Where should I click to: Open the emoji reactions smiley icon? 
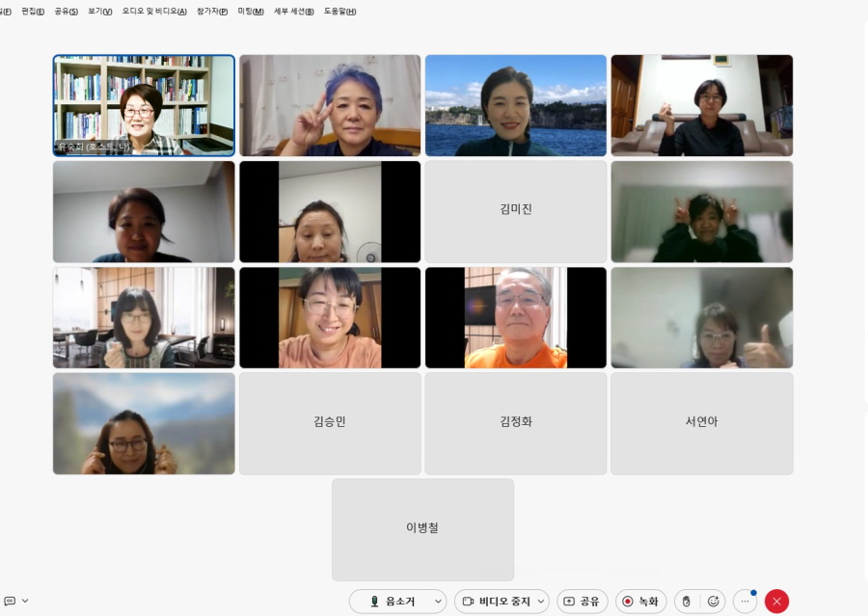tap(713, 602)
